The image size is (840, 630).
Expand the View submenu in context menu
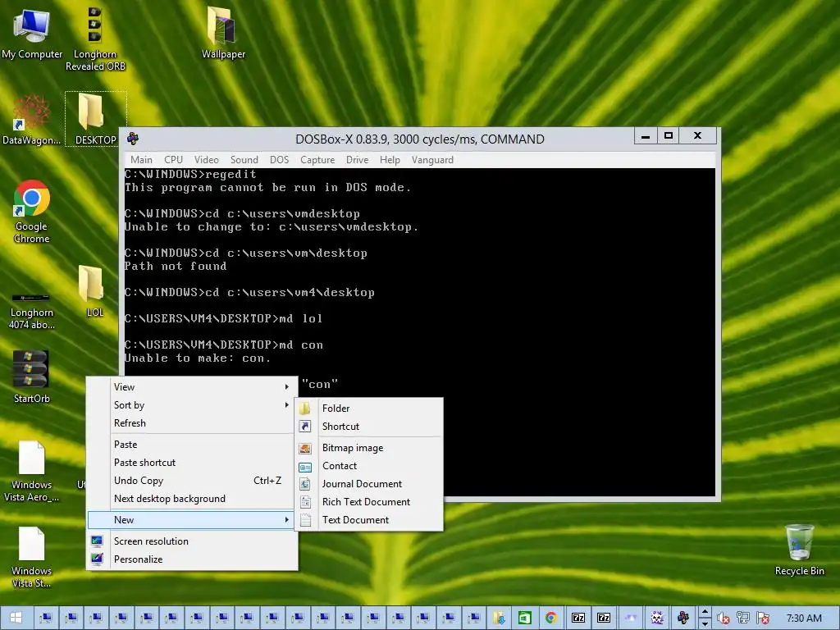(192, 387)
